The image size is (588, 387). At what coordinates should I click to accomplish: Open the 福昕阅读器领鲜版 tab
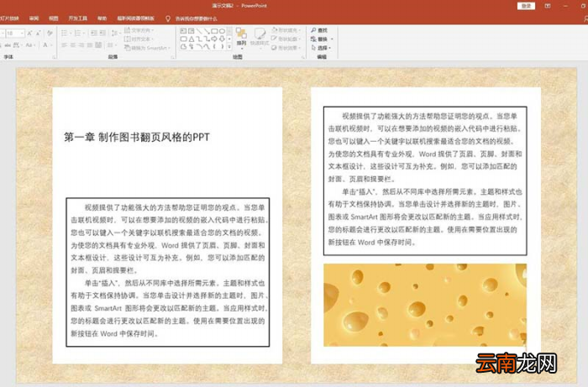coord(136,18)
